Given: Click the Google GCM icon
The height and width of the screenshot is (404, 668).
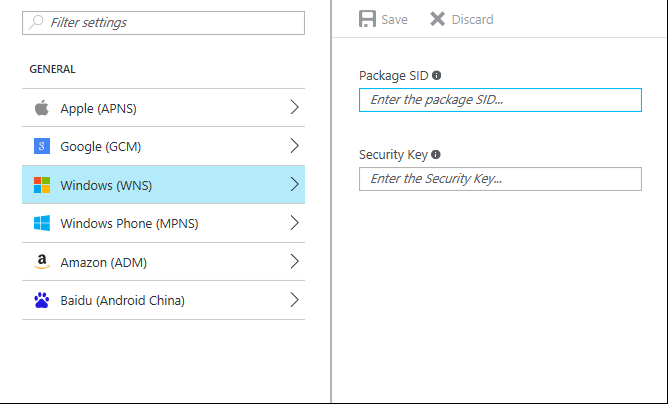Looking at the screenshot, I should click(x=42, y=146).
